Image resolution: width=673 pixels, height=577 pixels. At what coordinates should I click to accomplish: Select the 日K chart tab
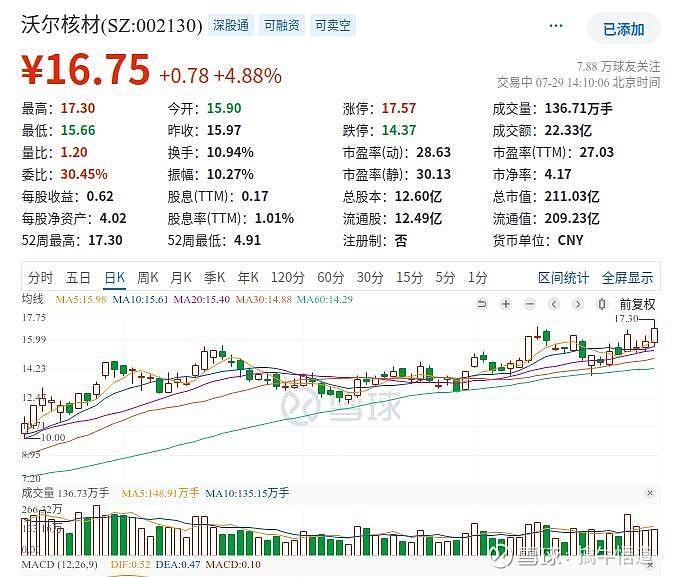point(115,278)
